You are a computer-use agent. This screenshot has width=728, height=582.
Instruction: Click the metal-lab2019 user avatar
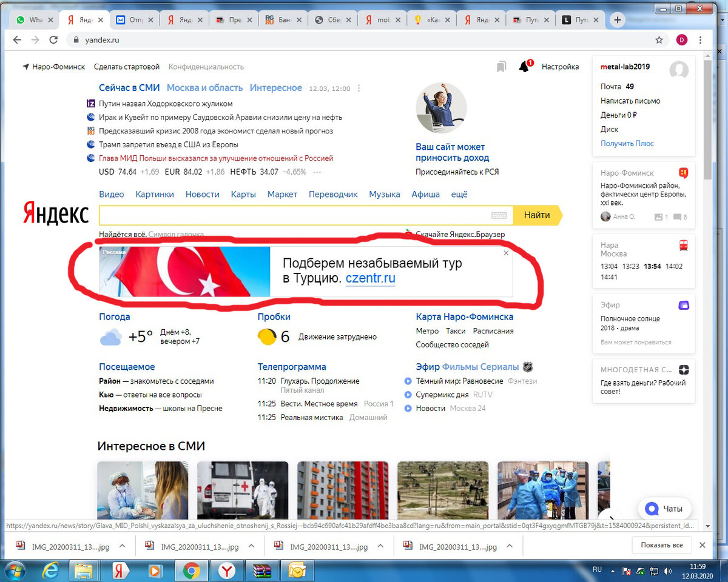coord(679,70)
